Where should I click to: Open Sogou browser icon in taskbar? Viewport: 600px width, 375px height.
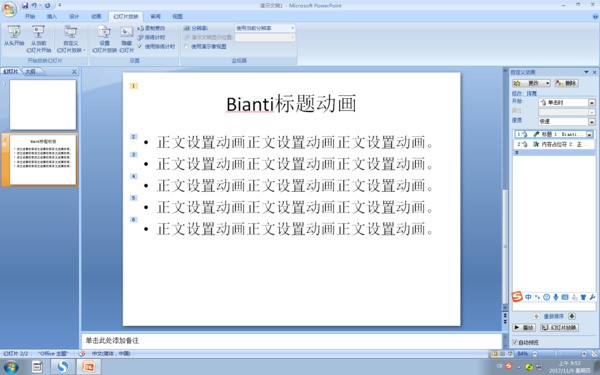coord(62,367)
